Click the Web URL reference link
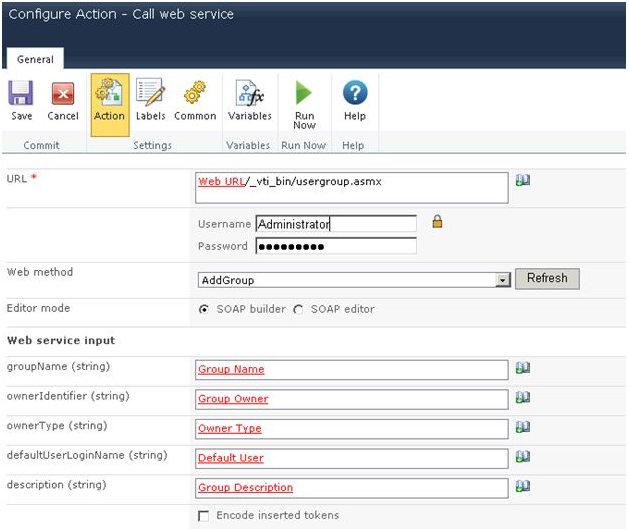 point(221,182)
